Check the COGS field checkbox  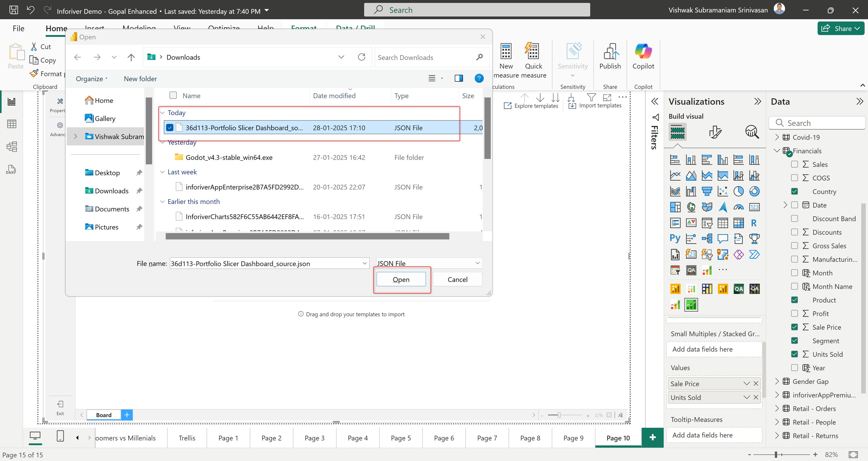[x=794, y=177]
